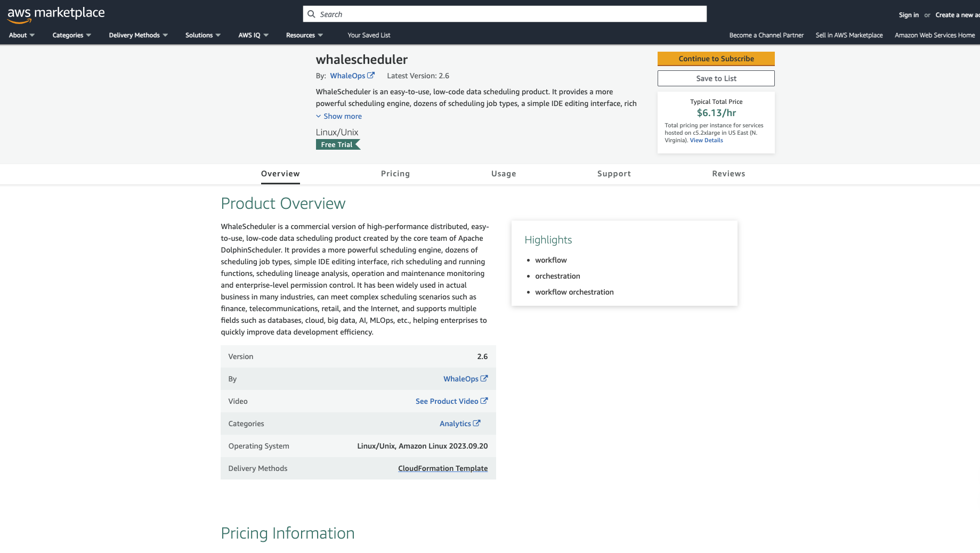Screen dimensions: 980x553
Task: Select the Usage tab
Action: (x=504, y=174)
